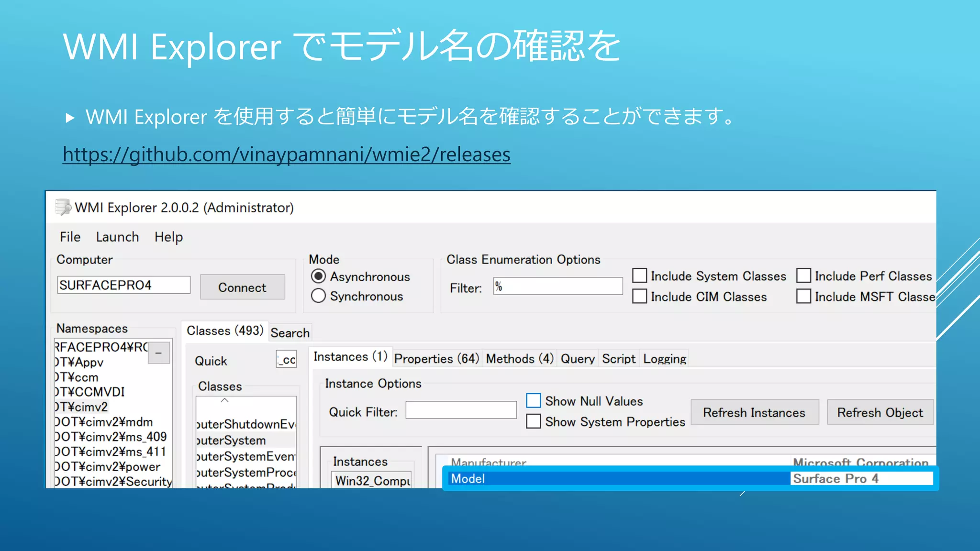Select the ccm namespace
This screenshot has width=980, height=551.
coord(77,377)
